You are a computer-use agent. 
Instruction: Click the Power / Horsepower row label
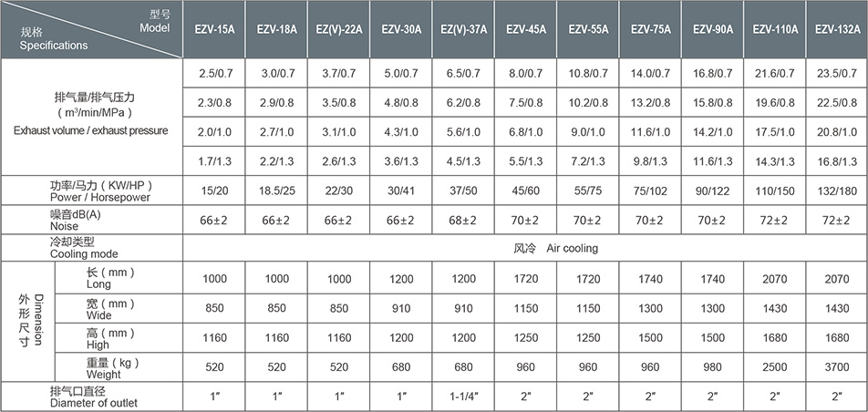coord(100,197)
